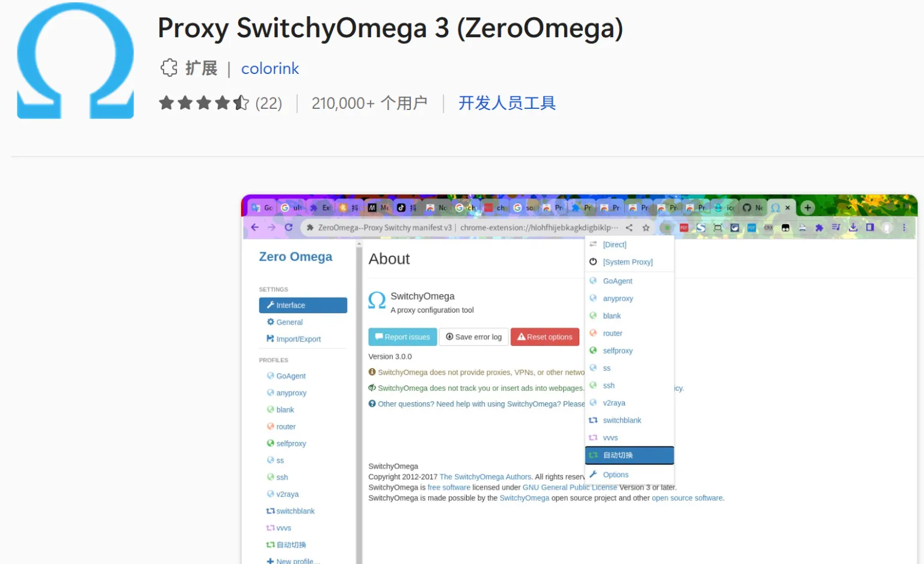Click the Save error log button
Viewport: 924px width, 564px height.
tap(474, 337)
